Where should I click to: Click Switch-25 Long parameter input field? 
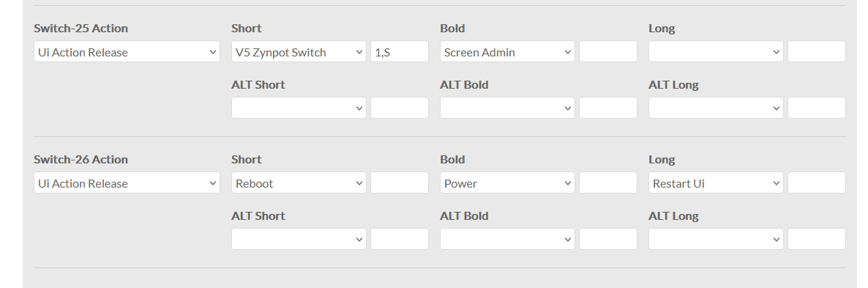point(817,52)
